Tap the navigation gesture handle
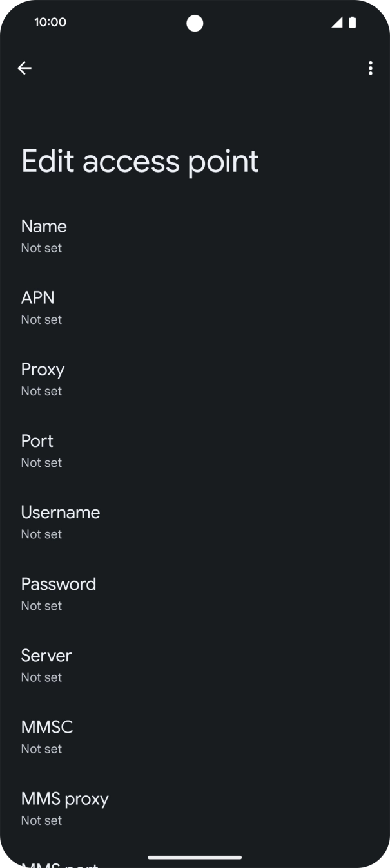The image size is (390, 868). point(195,858)
